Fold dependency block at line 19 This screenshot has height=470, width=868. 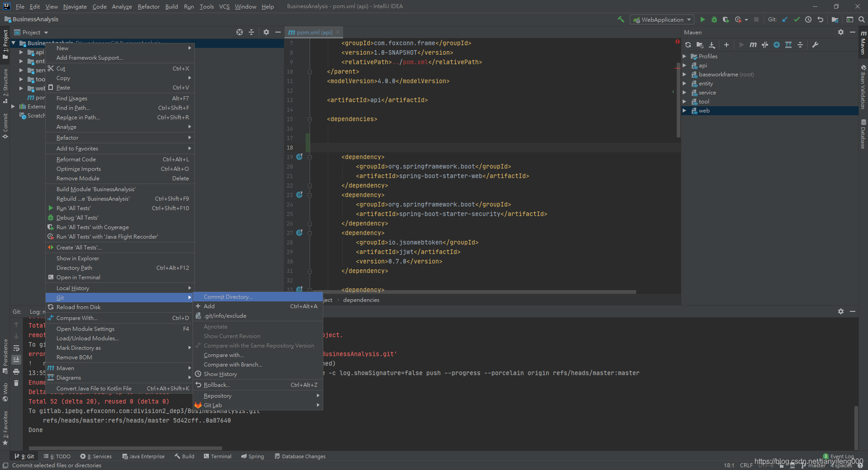point(310,157)
